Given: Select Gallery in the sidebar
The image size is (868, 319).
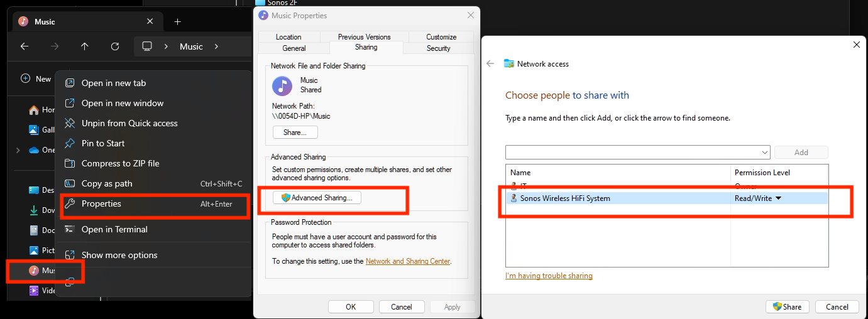Looking at the screenshot, I should click(x=41, y=129).
